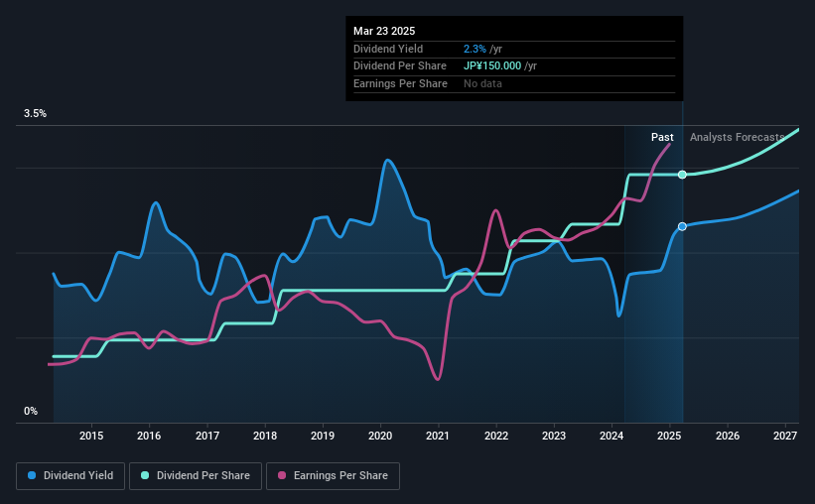The image size is (815, 504).
Task: Click the 2026 x-axis label
Action: point(728,436)
